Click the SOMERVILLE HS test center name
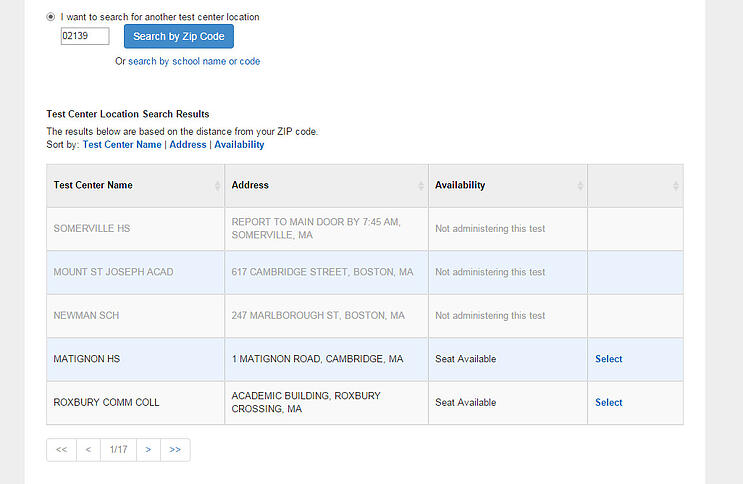Viewport: 743px width, 484px height. [92, 229]
